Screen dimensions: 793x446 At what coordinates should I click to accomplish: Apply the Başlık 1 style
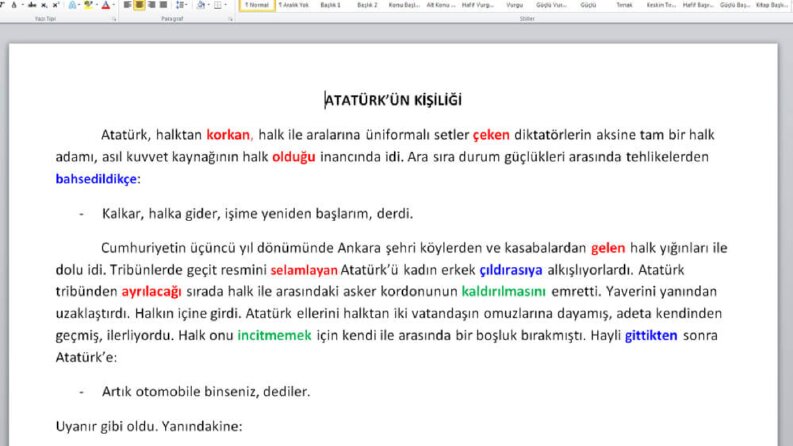coord(330,5)
